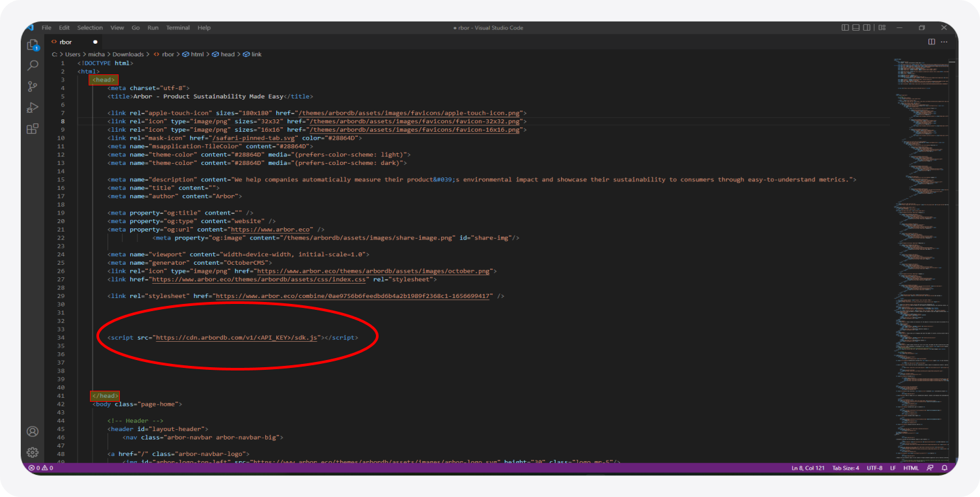This screenshot has width=980, height=497.
Task: Follow the index.css stylesheet link
Action: click(259, 279)
